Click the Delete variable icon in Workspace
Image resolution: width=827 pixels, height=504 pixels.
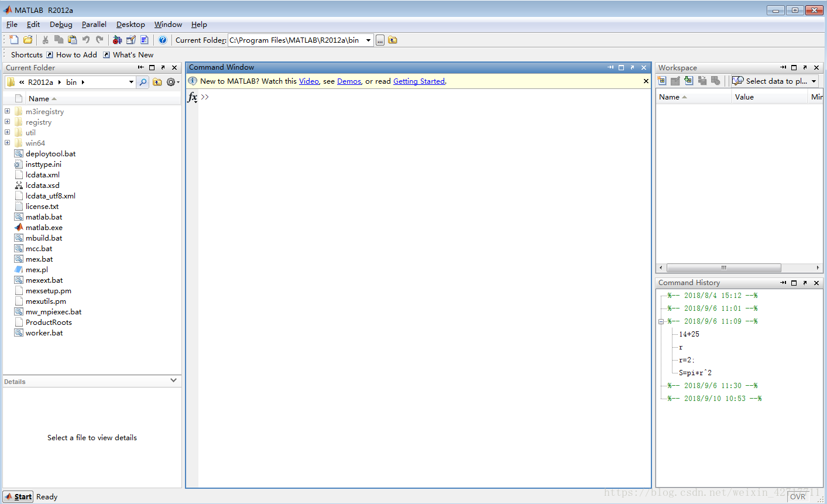715,81
